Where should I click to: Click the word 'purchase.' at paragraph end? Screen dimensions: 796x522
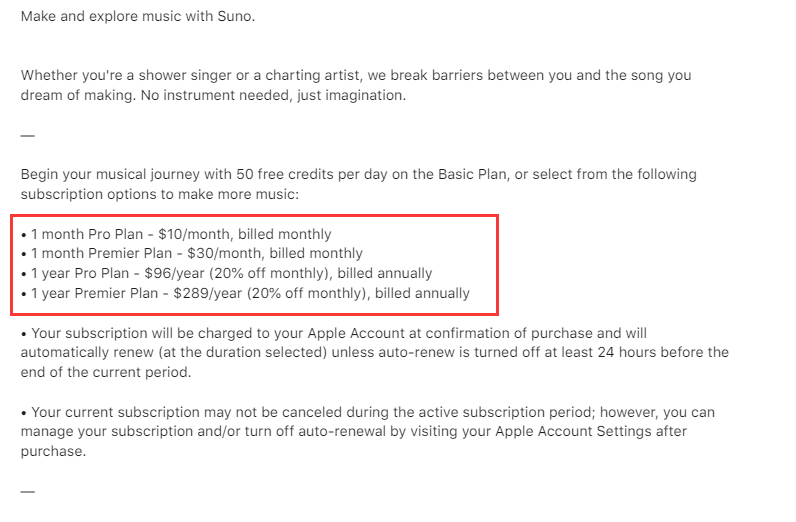[x=53, y=451]
